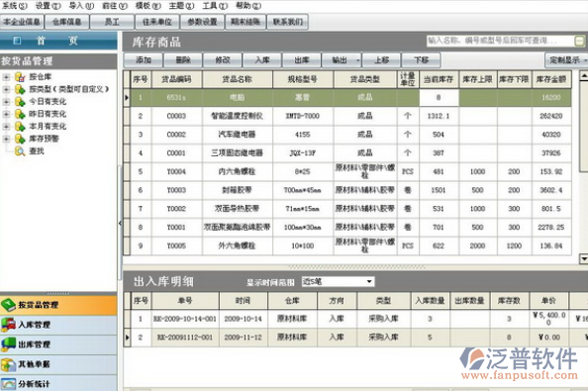588x391 pixels.
Task: Open the 定制显示 dropdown
Action: [566, 60]
